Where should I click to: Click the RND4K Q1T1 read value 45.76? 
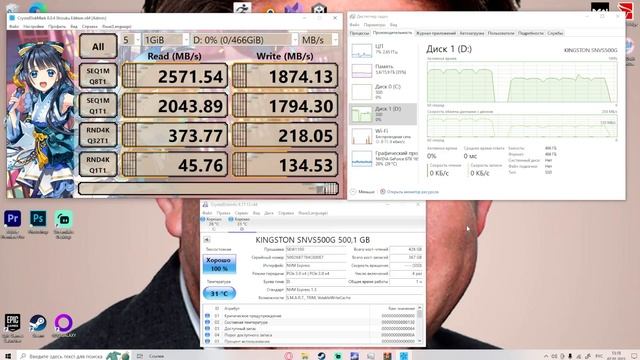[175, 164]
